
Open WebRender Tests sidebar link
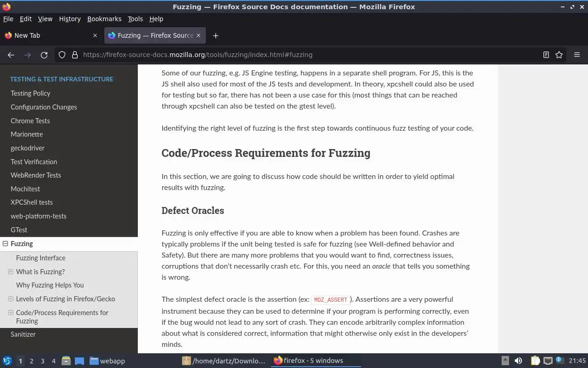pyautogui.click(x=36, y=175)
